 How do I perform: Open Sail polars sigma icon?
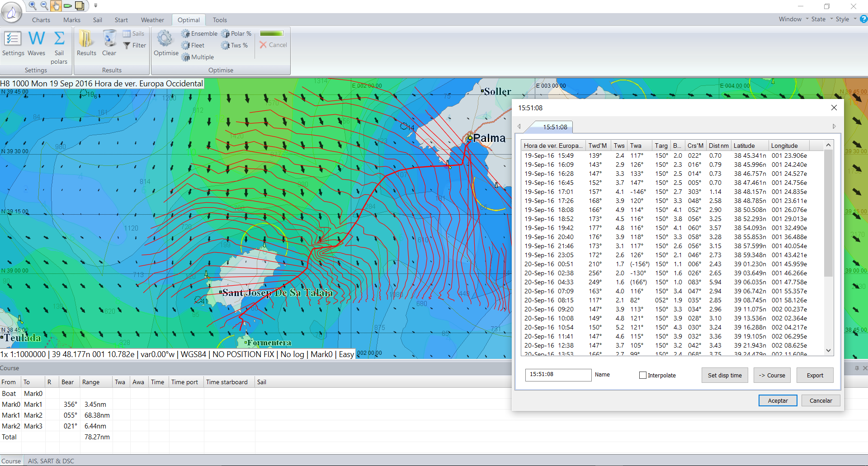tap(59, 47)
